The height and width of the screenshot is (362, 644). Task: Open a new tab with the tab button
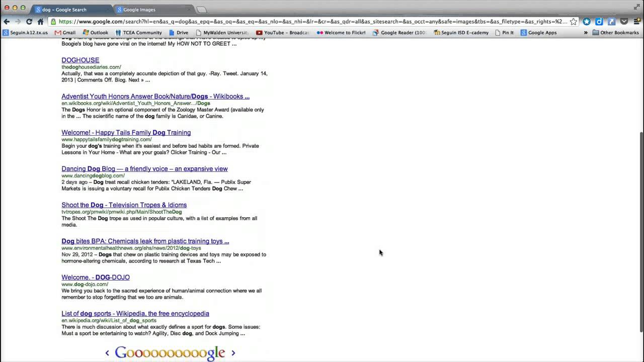click(x=201, y=10)
